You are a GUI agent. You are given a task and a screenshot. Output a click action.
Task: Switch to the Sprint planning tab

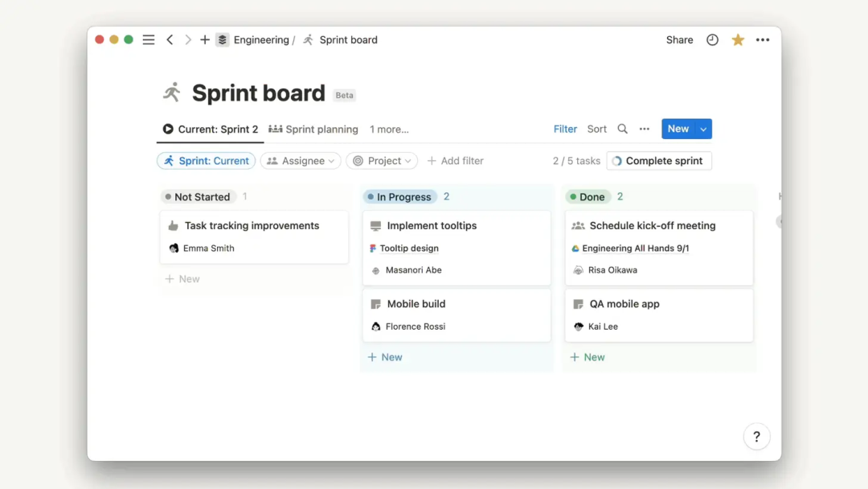coord(313,129)
